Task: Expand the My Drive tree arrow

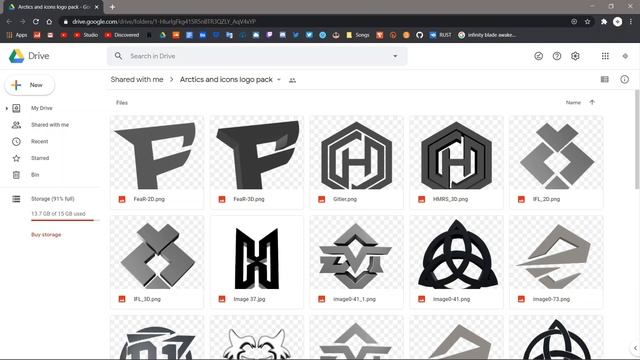Action: 7,108
